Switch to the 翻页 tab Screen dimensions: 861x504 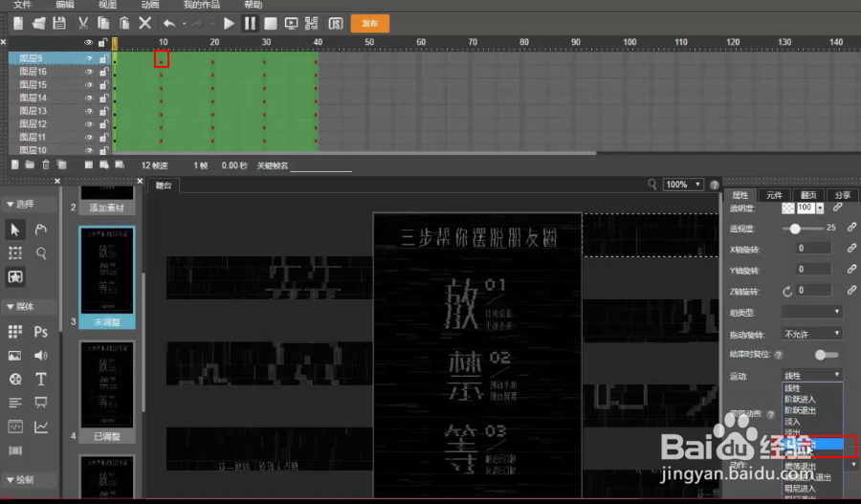[808, 195]
